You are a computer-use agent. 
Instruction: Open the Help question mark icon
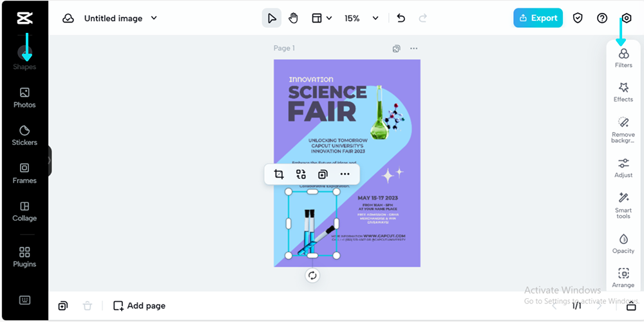pos(602,18)
